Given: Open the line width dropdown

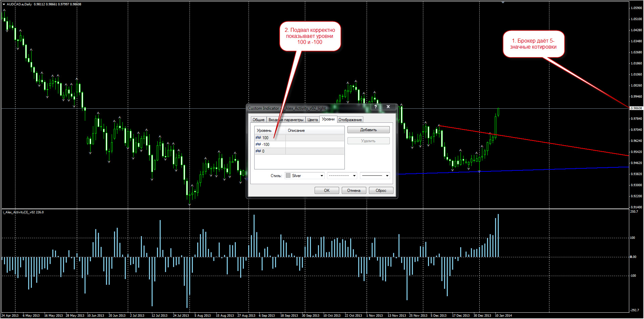Looking at the screenshot, I should 375,175.
